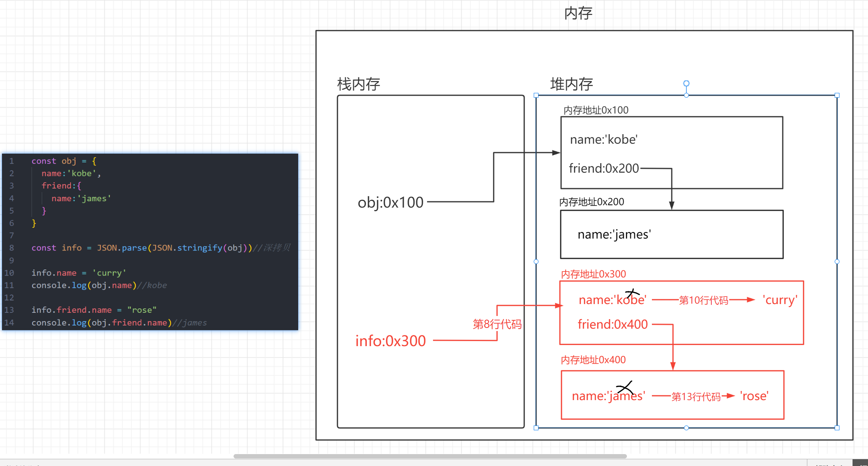Select the 堆内存 label
Image resolution: width=868 pixels, height=466 pixels.
point(571,84)
